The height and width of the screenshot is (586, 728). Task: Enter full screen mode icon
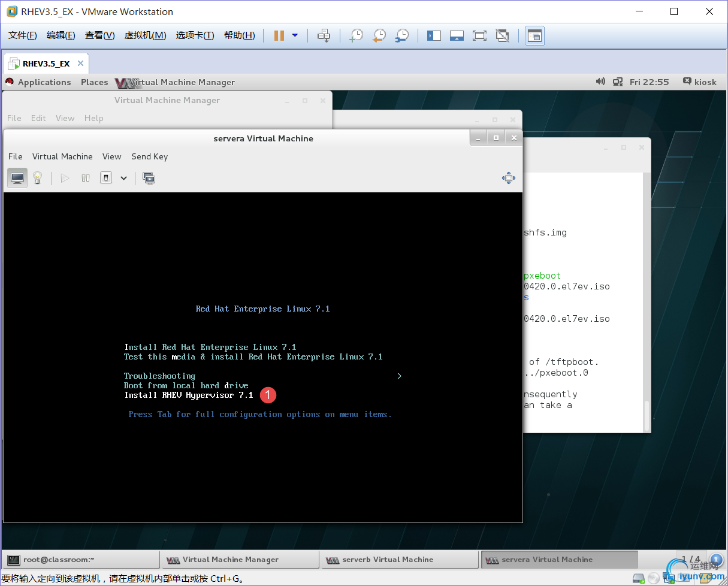coord(479,35)
